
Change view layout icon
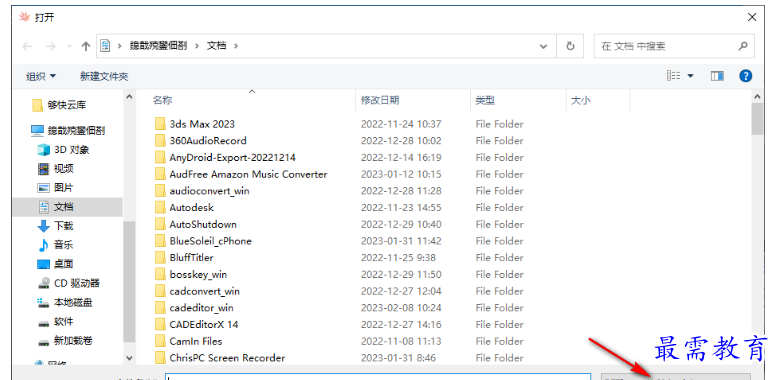[x=673, y=76]
